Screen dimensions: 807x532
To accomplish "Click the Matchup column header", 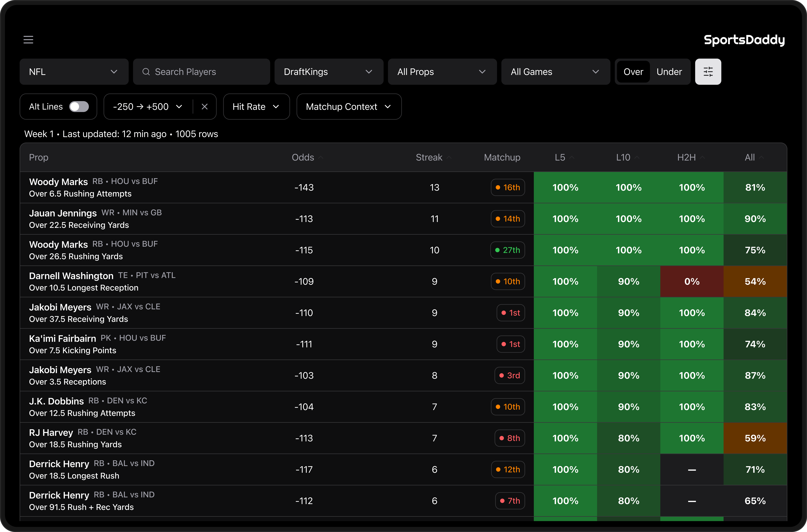I will pos(502,157).
